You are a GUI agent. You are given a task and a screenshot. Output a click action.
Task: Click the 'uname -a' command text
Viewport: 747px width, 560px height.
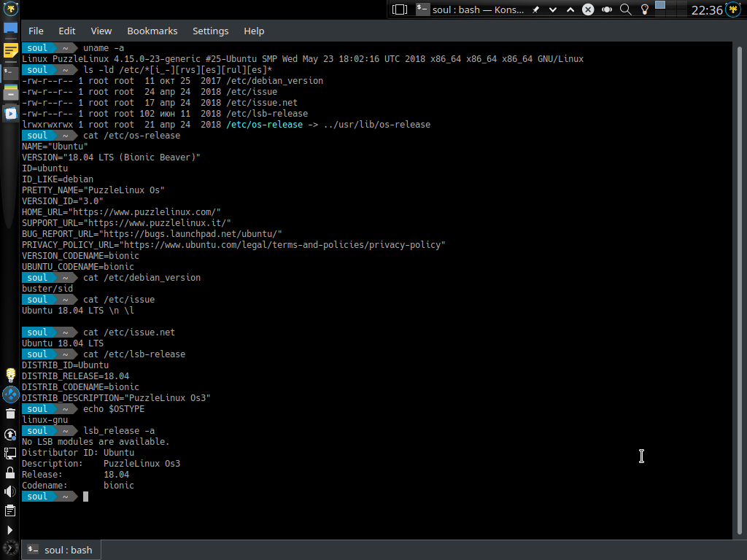click(104, 47)
